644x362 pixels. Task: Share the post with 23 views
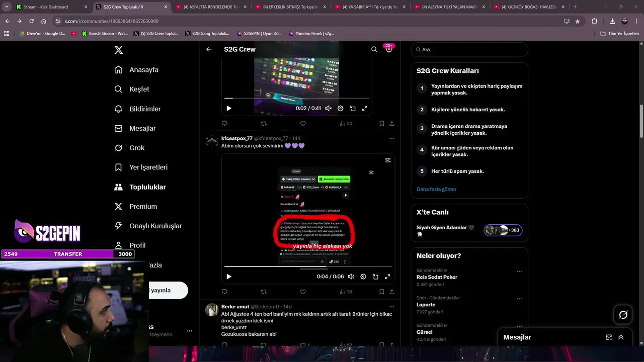pos(392,123)
